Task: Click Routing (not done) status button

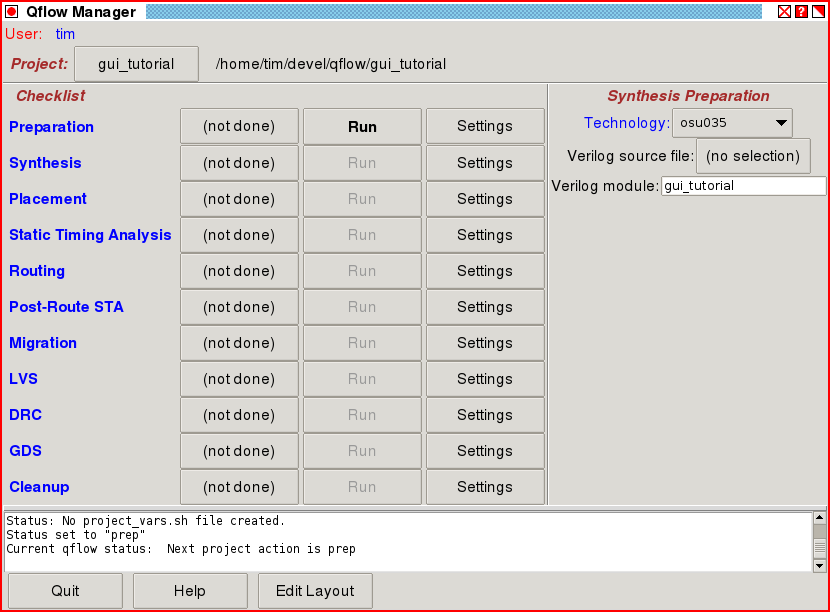Action: [239, 271]
